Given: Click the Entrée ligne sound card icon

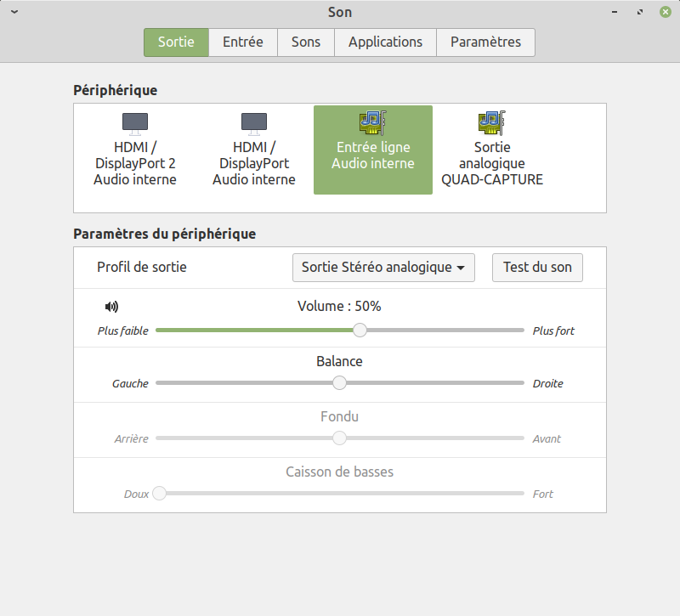Looking at the screenshot, I should pyautogui.click(x=372, y=123).
